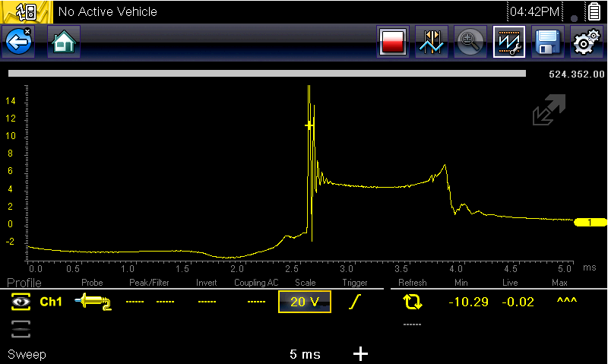
Task: Click the Live value -0.02
Action: pyautogui.click(x=518, y=302)
